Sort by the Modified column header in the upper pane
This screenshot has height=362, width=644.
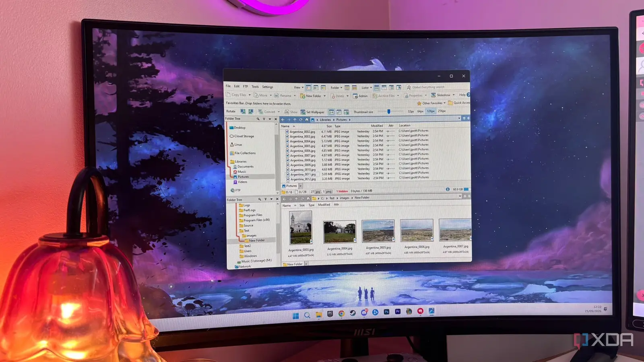coord(377,126)
